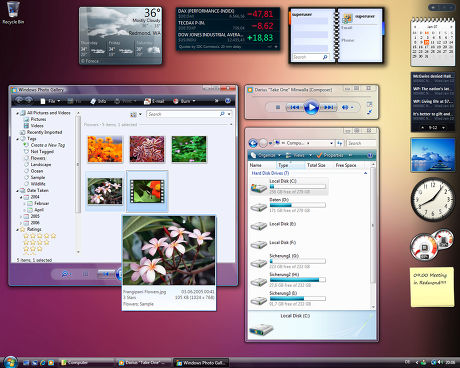
Task: Filter by five-star rating row
Action: click(x=40, y=236)
